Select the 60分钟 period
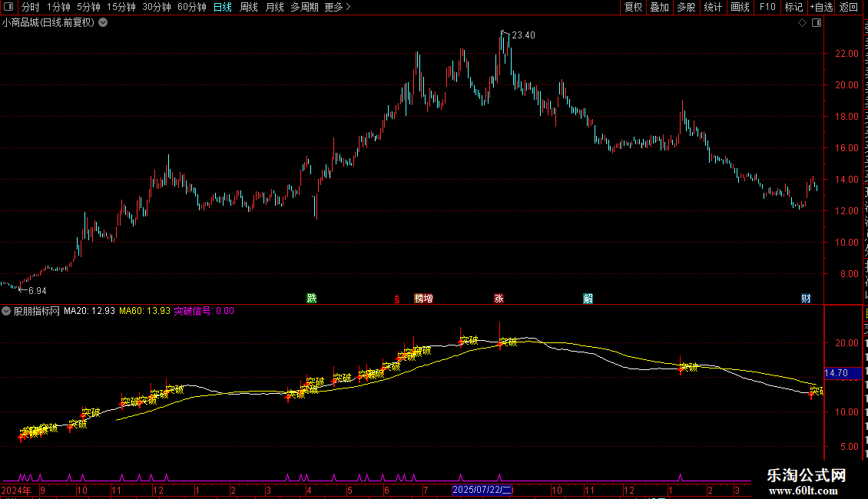 pos(192,7)
